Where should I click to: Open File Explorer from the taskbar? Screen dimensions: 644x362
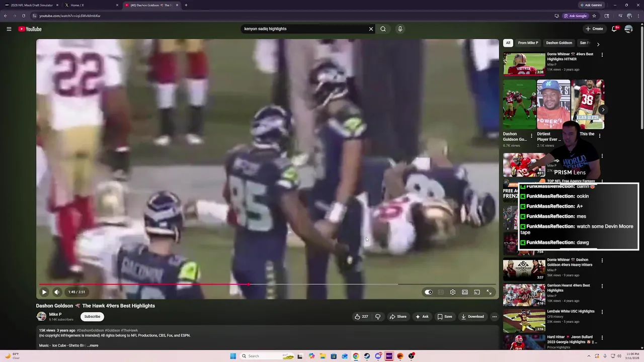[323, 356]
